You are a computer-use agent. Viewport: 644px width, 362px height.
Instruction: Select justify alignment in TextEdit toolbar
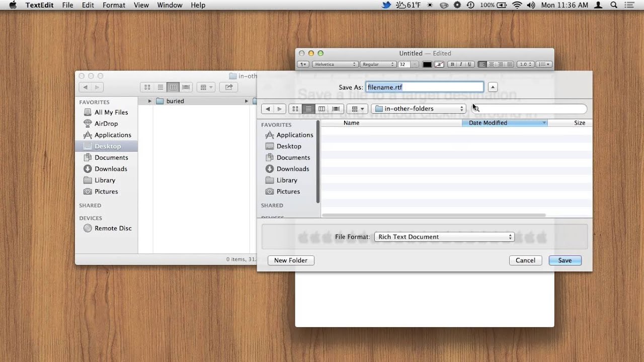tap(510, 64)
